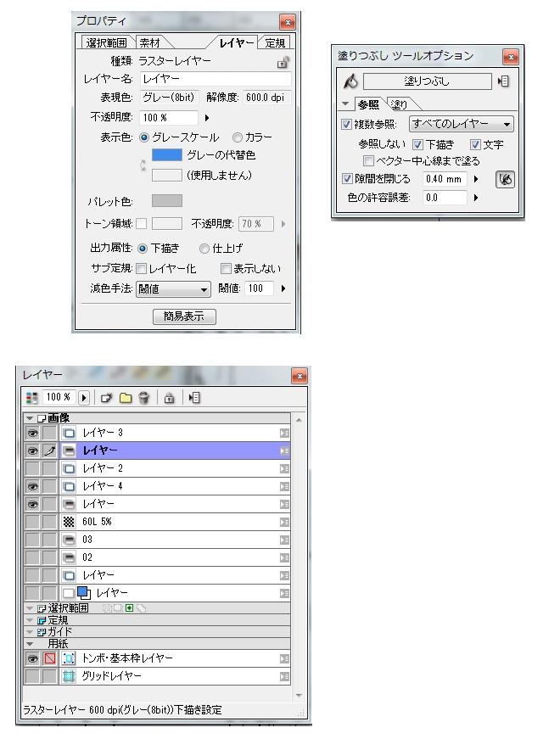Image resolution: width=560 pixels, height=750 pixels.
Task: Open the Layers opacity 100% arrow
Action: pos(84,397)
